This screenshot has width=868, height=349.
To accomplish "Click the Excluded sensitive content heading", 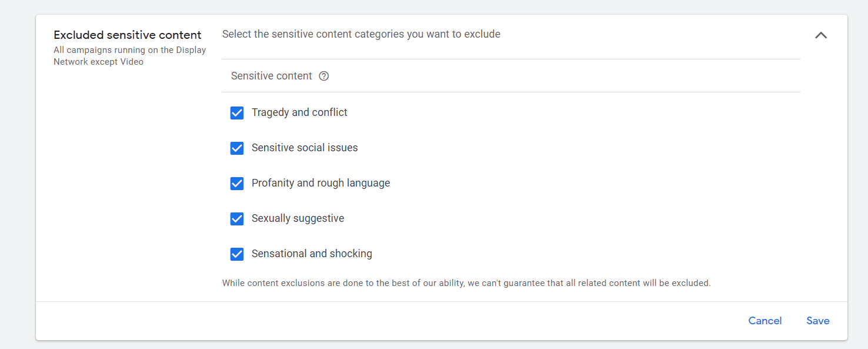I will point(127,35).
